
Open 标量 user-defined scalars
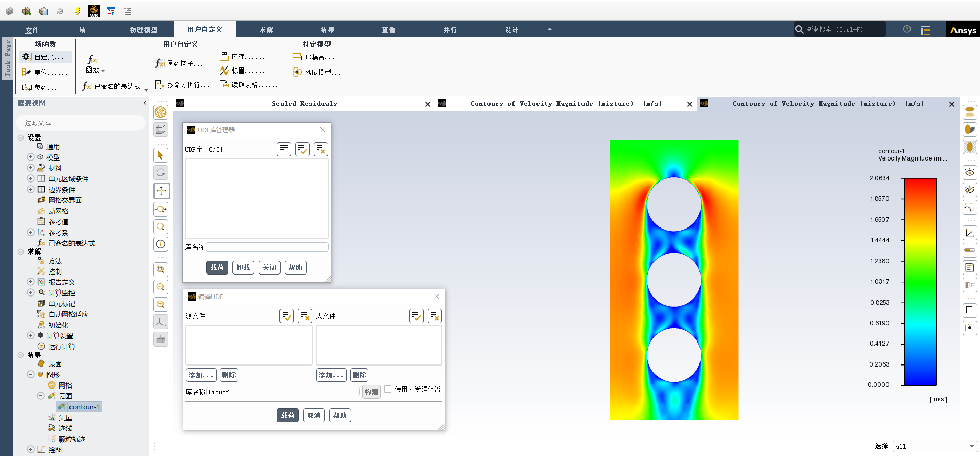(243, 71)
